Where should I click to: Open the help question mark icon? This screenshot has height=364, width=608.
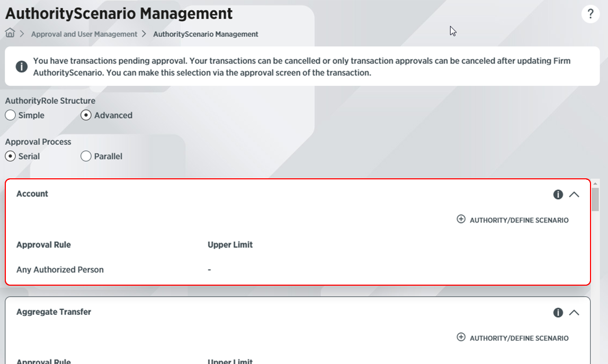591,14
